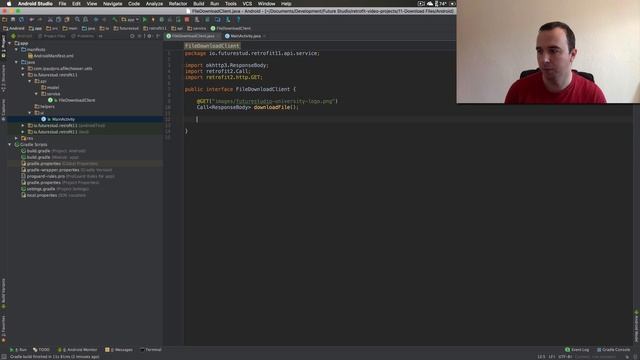This screenshot has width=640, height=360.
Task: Open local.properties file
Action: (x=54, y=196)
